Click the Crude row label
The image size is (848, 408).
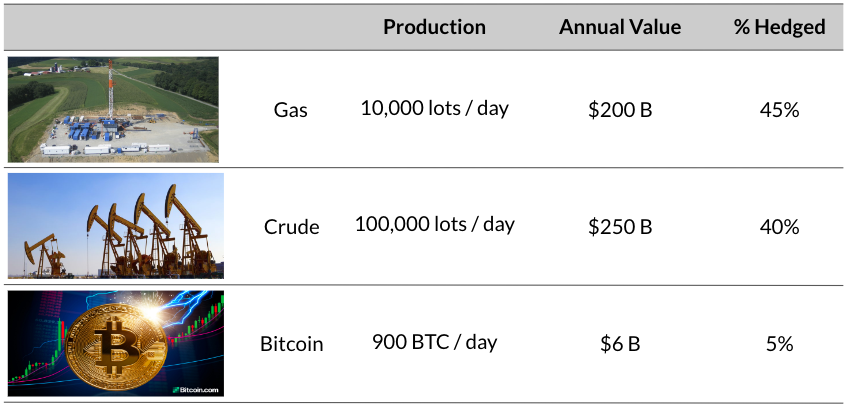(292, 227)
